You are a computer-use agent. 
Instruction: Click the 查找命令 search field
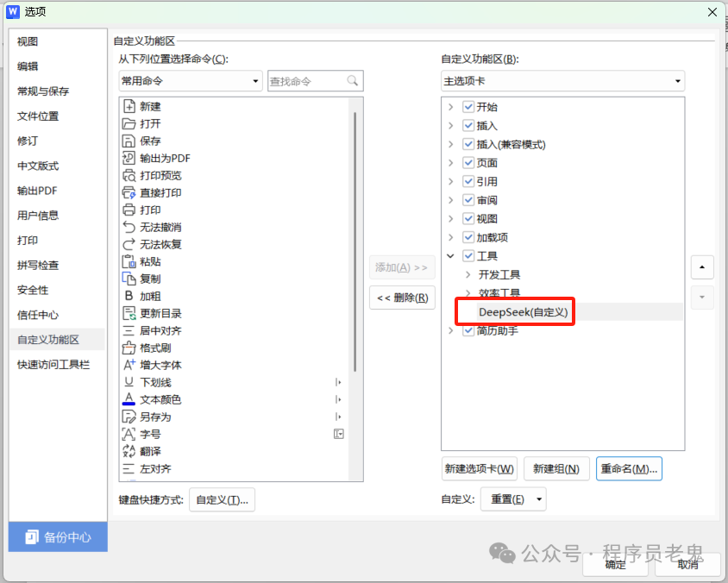click(315, 81)
